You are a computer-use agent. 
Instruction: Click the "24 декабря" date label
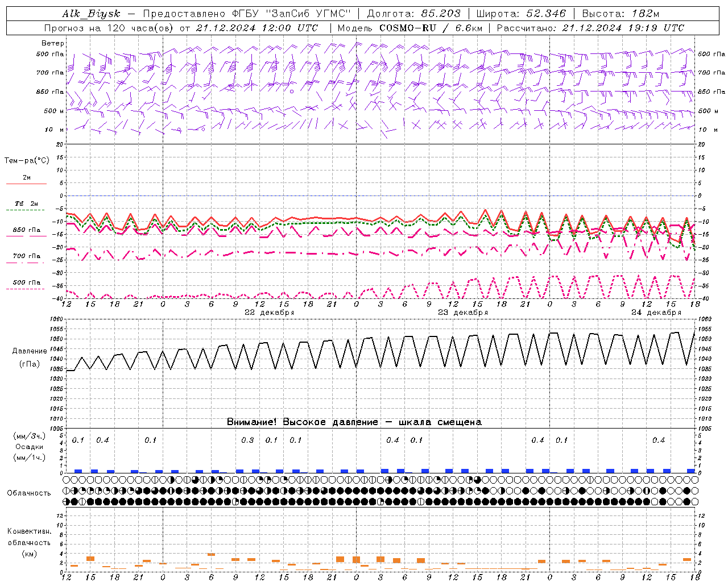656,313
